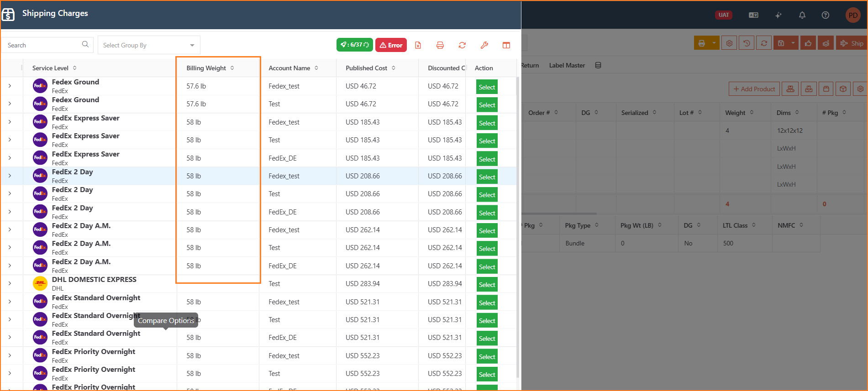This screenshot has width=868, height=391.
Task: Click the Ship button
Action: click(x=852, y=43)
